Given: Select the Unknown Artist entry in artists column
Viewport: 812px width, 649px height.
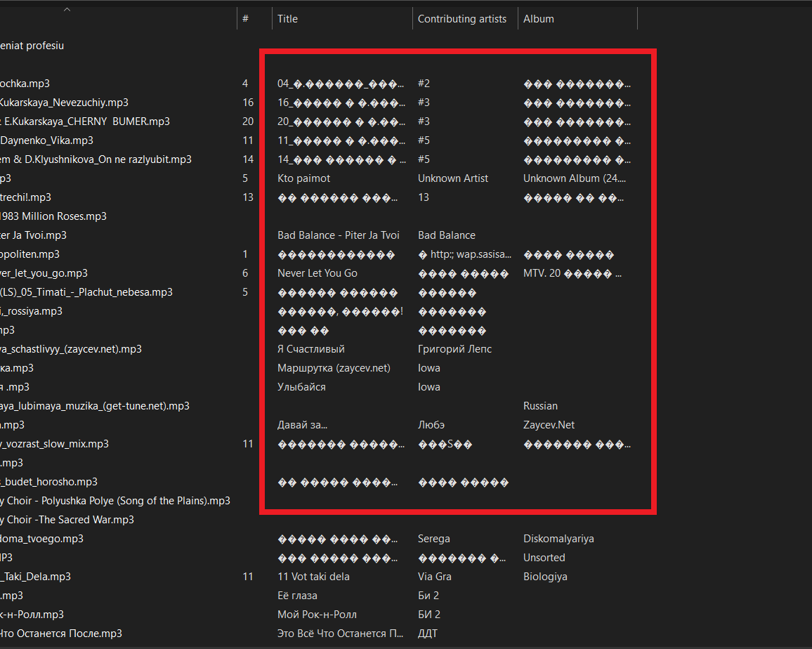Looking at the screenshot, I should [452, 178].
